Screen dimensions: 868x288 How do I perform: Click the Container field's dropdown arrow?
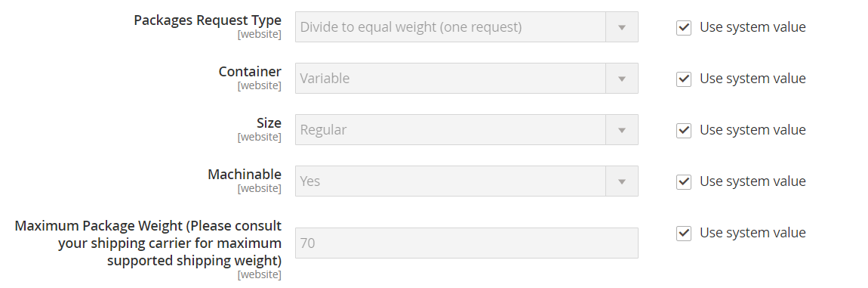[622, 79]
